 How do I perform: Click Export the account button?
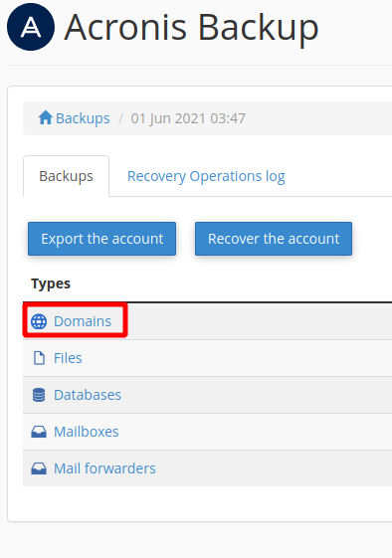[x=101, y=239]
